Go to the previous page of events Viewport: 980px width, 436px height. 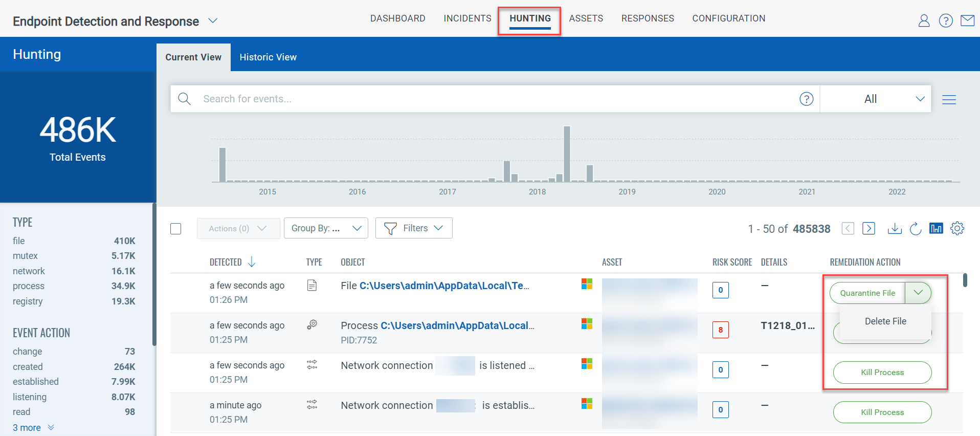[x=848, y=228]
